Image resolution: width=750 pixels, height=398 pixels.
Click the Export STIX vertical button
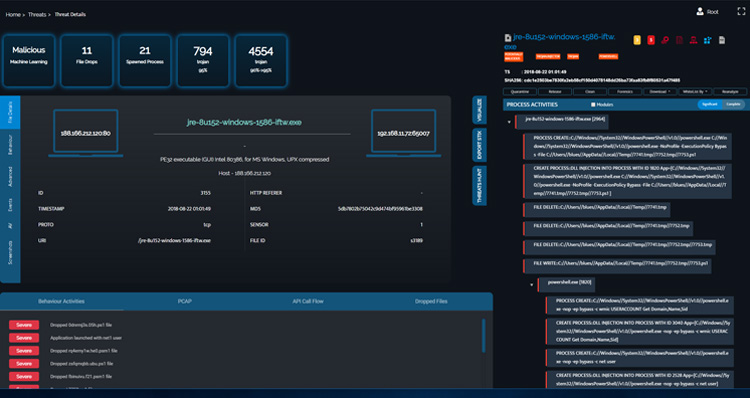[x=480, y=145]
